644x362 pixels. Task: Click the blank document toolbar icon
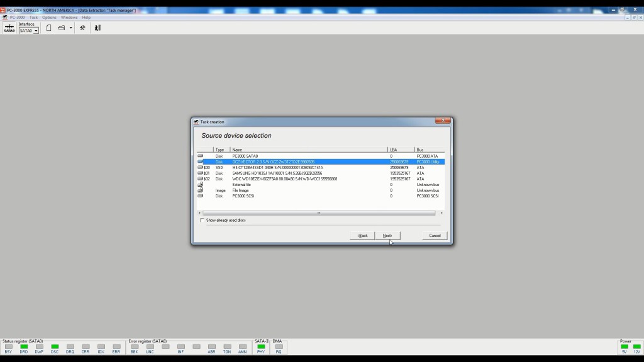click(x=49, y=28)
